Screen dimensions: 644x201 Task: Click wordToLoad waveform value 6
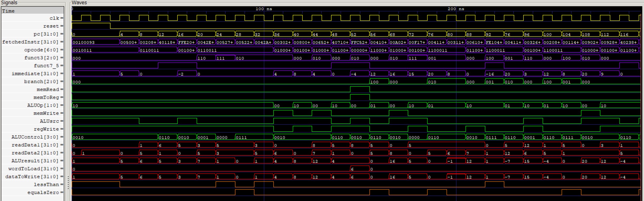click(x=352, y=169)
